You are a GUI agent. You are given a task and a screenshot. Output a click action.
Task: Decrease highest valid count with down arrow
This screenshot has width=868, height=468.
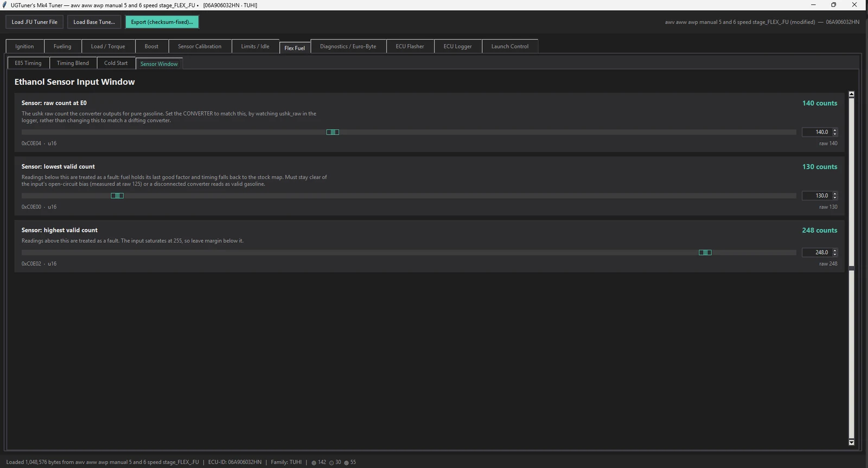(x=835, y=255)
